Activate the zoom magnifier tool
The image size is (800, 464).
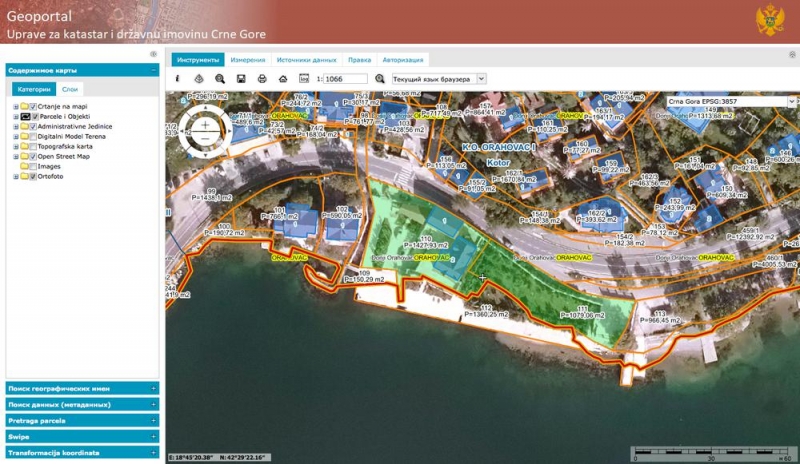pyautogui.click(x=220, y=79)
